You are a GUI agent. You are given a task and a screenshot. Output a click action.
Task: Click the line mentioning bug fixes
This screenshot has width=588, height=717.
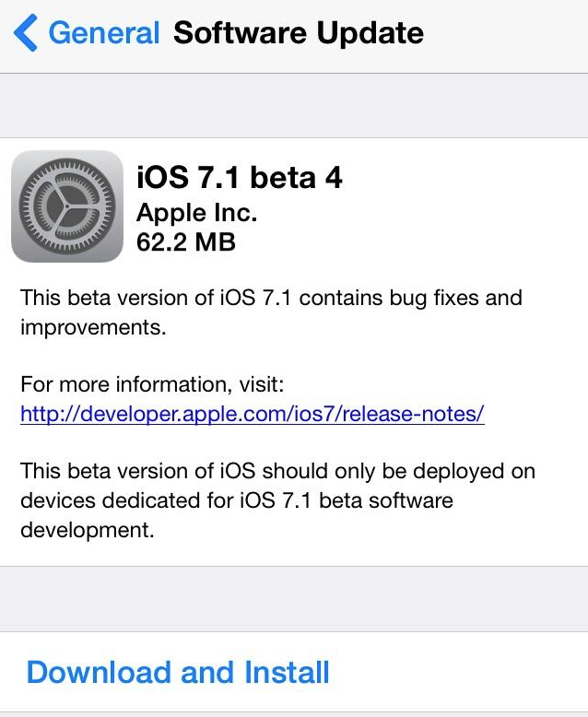(x=271, y=299)
